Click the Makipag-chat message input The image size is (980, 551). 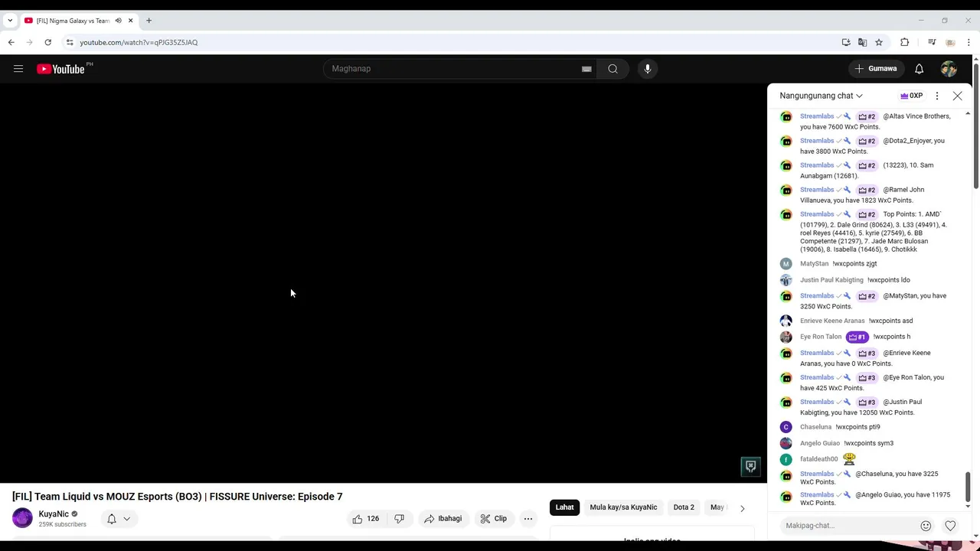click(848, 526)
